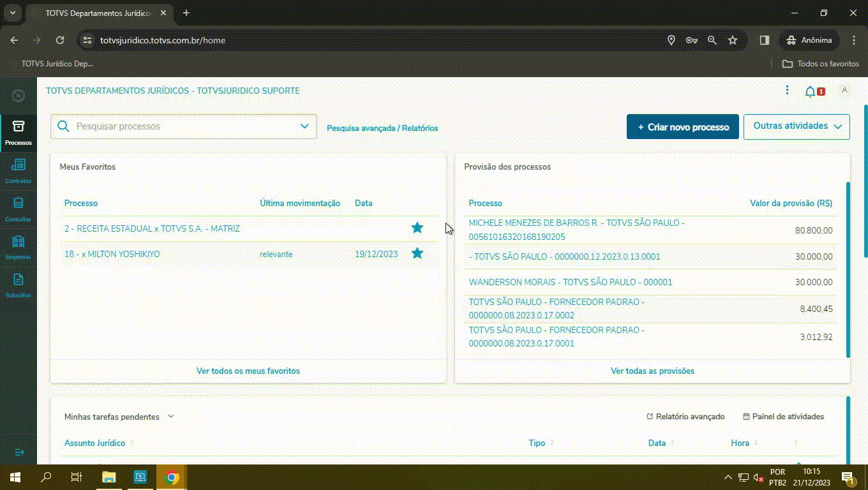The image size is (868, 490).
Task: Unfavorite RECEITA ESTADUAL x TOTVS S.A. process
Action: pyautogui.click(x=417, y=228)
